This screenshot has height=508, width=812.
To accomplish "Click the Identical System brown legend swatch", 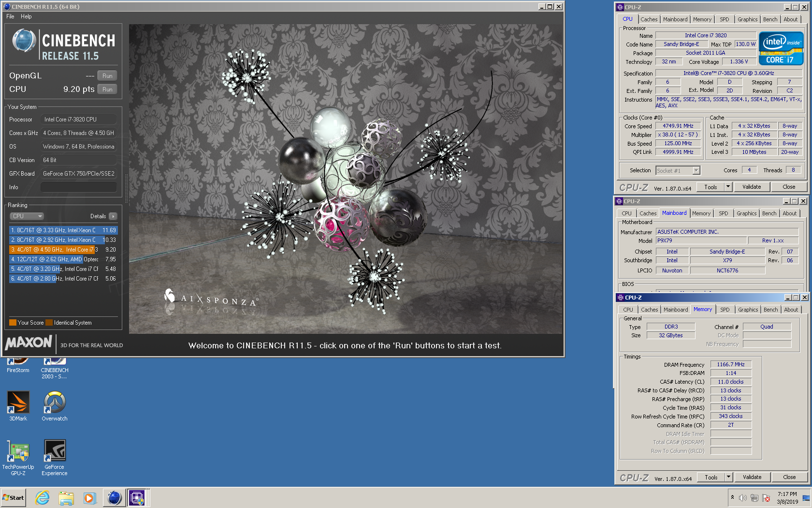I will [x=49, y=323].
